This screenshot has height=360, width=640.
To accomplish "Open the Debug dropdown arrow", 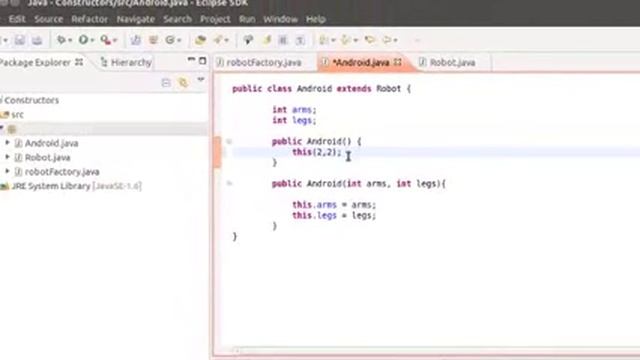I will (x=70, y=40).
